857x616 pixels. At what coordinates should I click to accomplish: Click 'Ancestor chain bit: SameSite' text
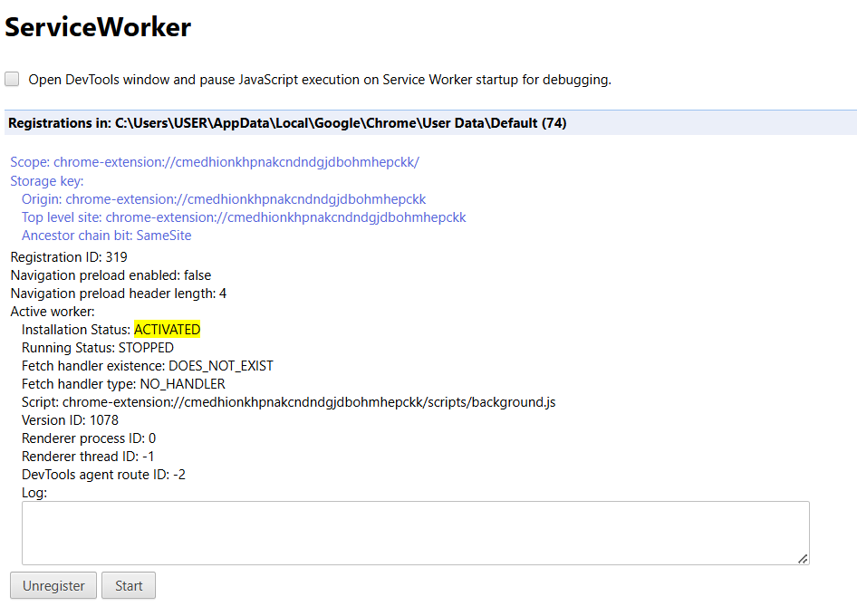(107, 236)
